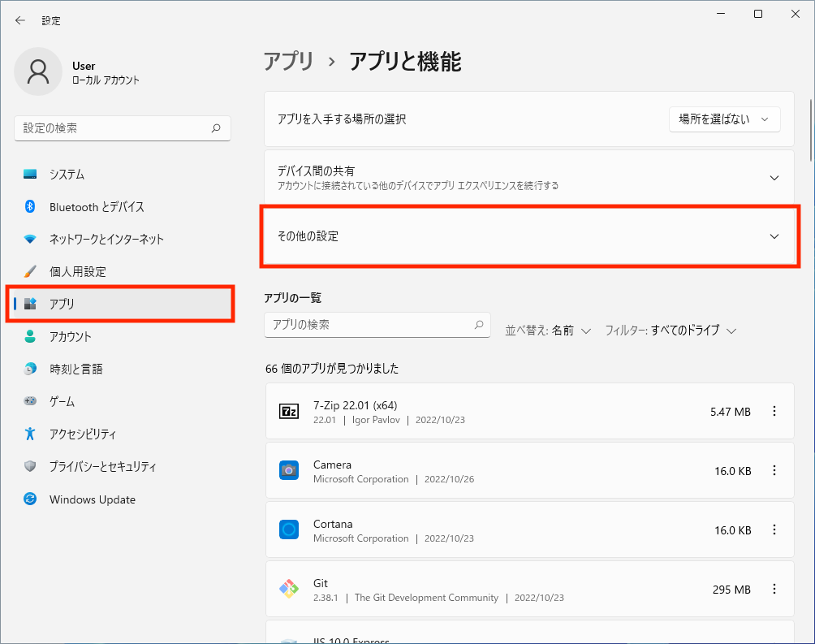Expand その他の設定 section
Screen dimensions: 815x644
tap(774, 236)
